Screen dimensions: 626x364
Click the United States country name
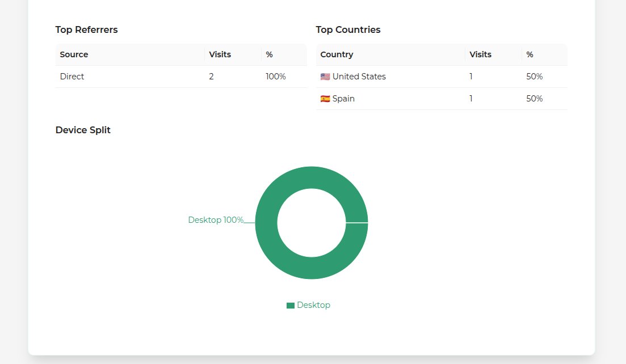pos(359,77)
